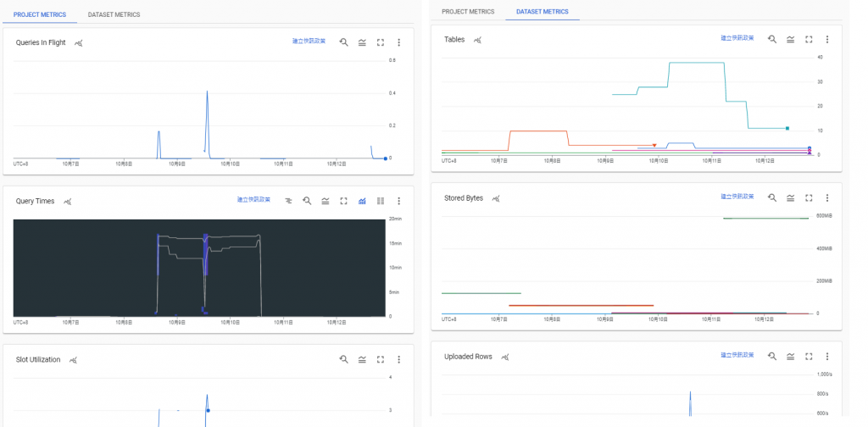The width and height of the screenshot is (868, 427).
Task: Click 建立快訊政策 link on Stored Bytes chart
Action: pyautogui.click(x=737, y=197)
